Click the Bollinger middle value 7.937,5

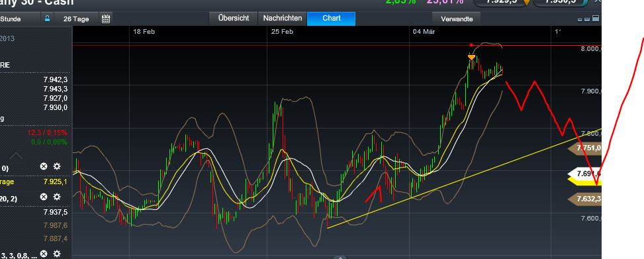coord(56,212)
